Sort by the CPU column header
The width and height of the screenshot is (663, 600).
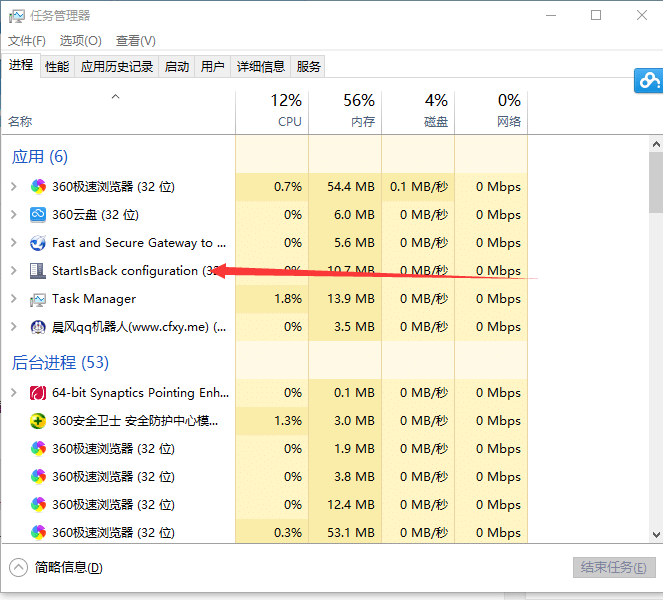point(272,112)
